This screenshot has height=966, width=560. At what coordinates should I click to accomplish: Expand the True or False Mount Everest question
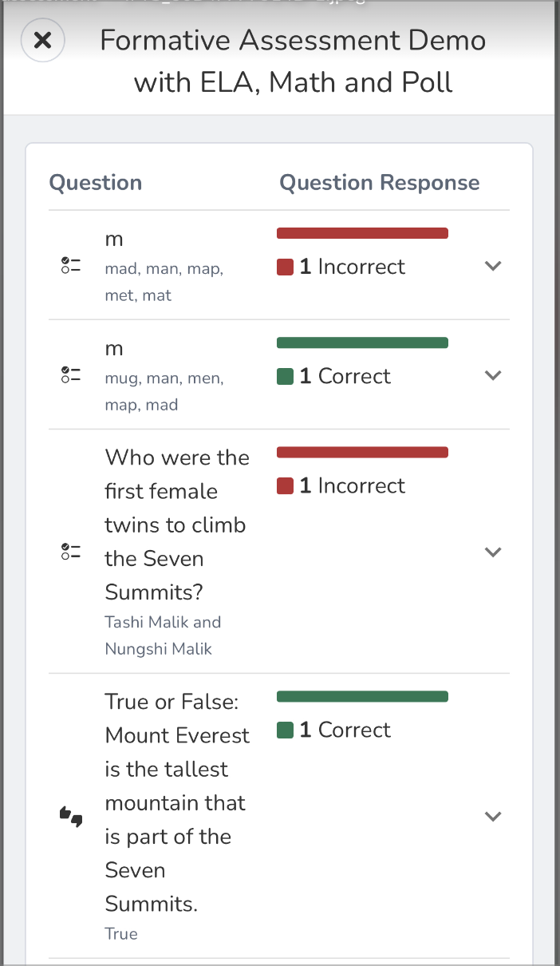493,816
